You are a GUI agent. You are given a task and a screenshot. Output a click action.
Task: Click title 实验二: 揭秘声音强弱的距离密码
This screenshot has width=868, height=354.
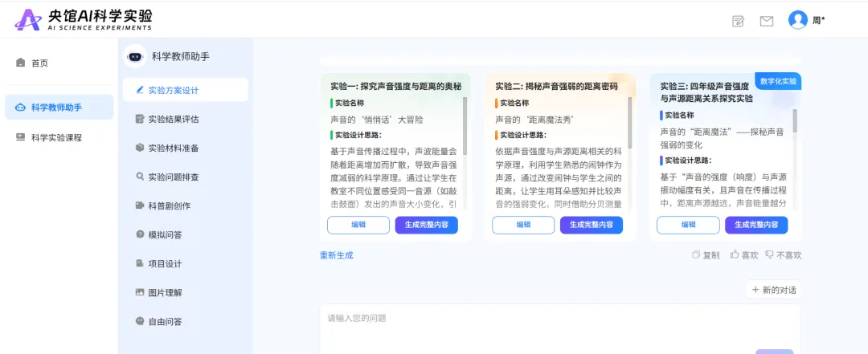556,86
